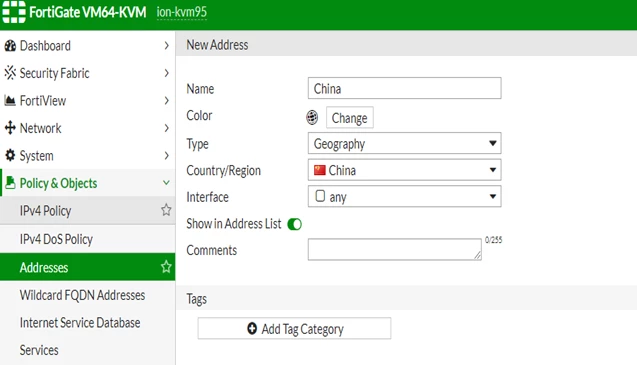The width and height of the screenshot is (637, 365).
Task: Click the Comments text area
Action: (395, 250)
